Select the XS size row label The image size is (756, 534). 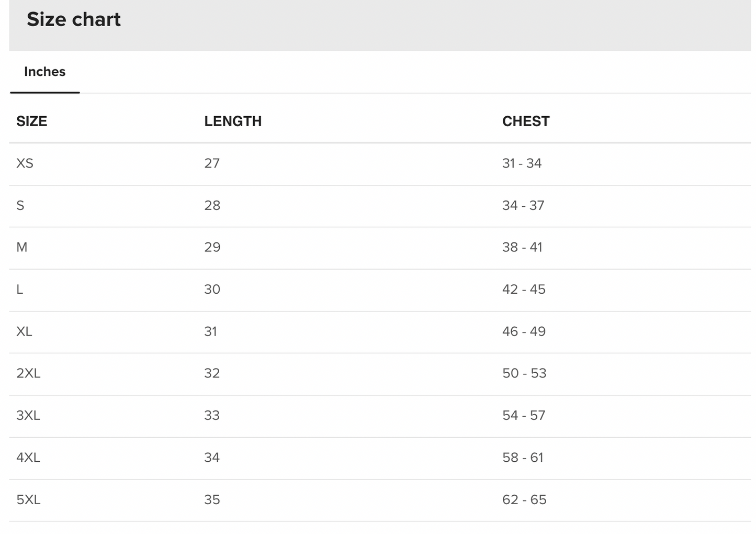(x=25, y=163)
